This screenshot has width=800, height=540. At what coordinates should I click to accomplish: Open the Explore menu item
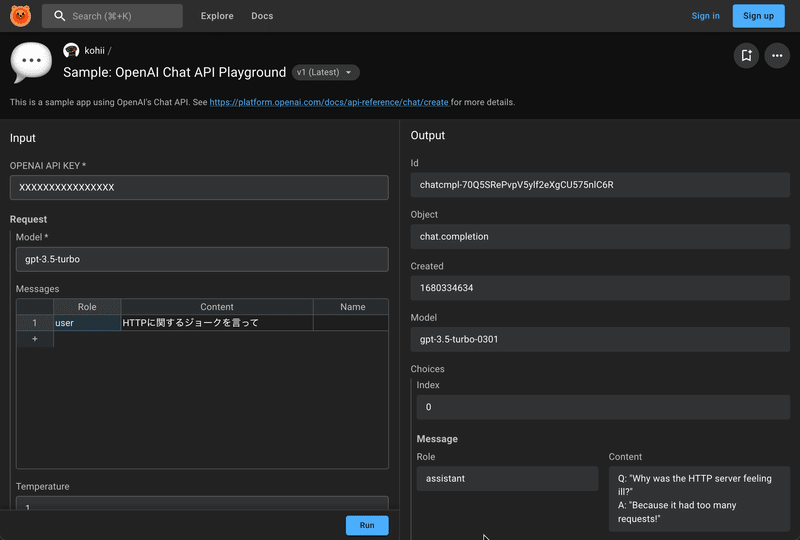[x=217, y=16]
